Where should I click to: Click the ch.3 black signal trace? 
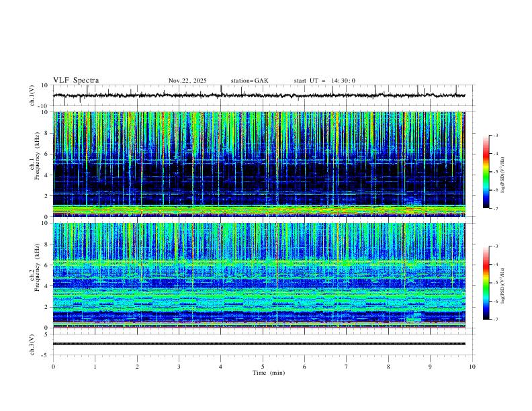[259, 344]
